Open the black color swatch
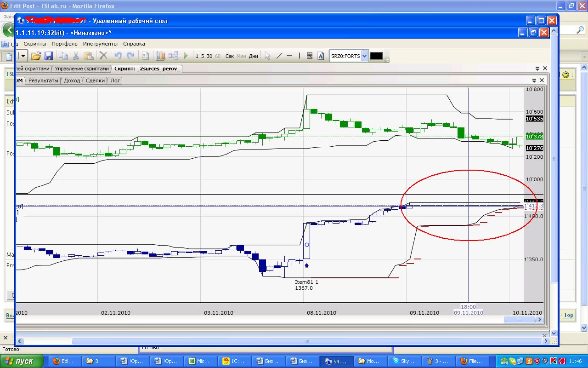588x368 pixels. point(376,56)
